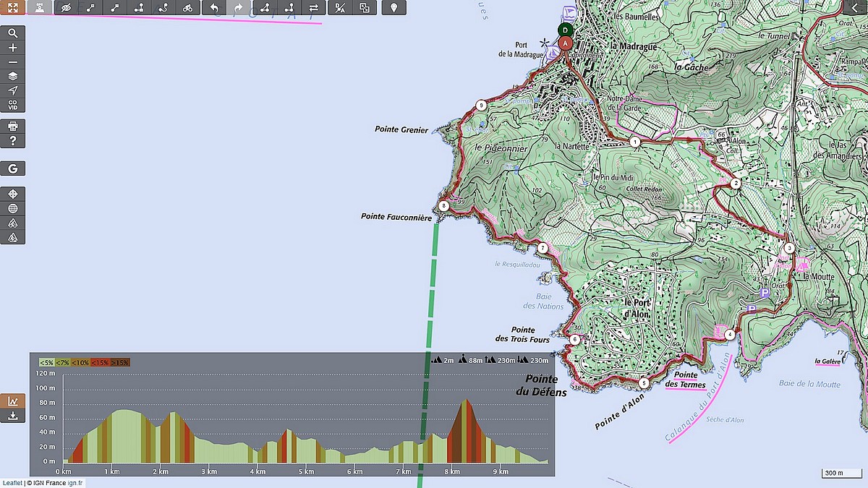Select waypoint 6 near Pointe des Trois Fours

click(x=574, y=339)
